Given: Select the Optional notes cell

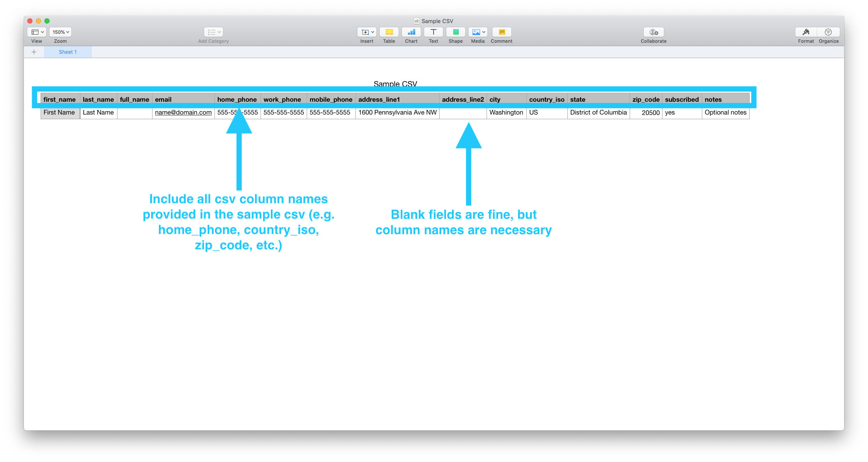Looking at the screenshot, I should [x=726, y=112].
